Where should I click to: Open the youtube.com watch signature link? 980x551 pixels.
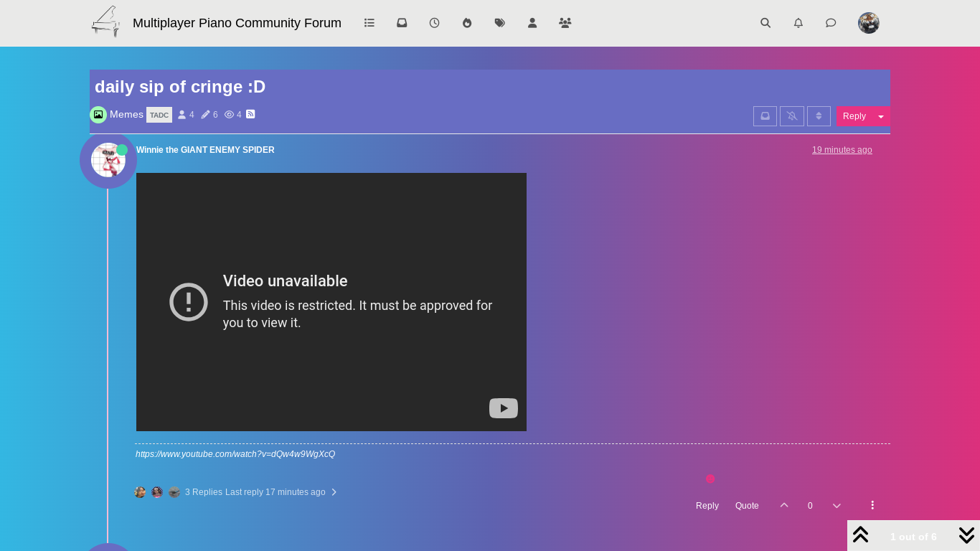[235, 454]
